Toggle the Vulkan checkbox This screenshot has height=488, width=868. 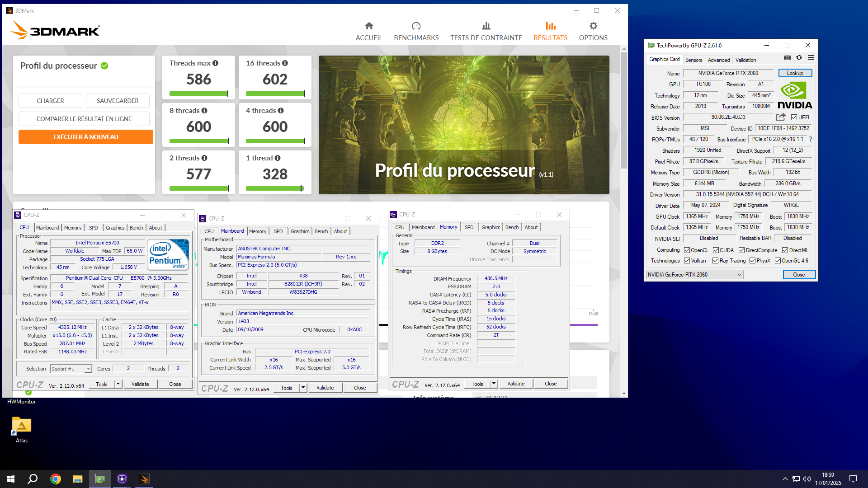[x=687, y=261]
